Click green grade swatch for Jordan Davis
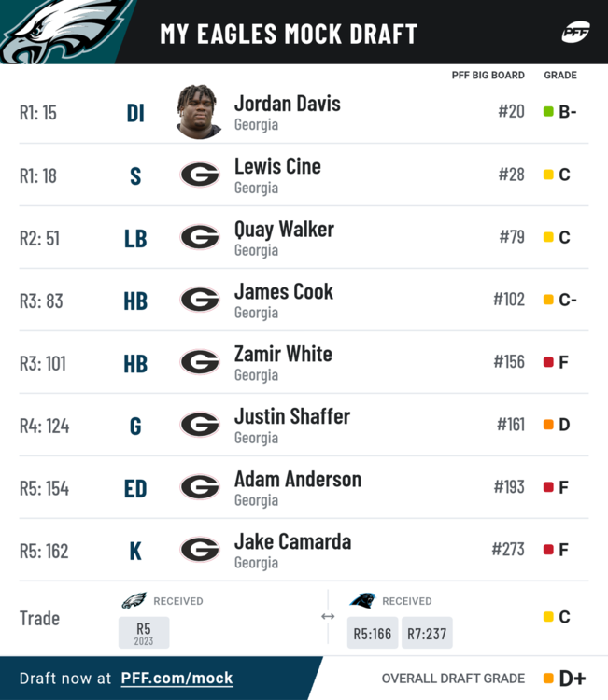 click(548, 112)
